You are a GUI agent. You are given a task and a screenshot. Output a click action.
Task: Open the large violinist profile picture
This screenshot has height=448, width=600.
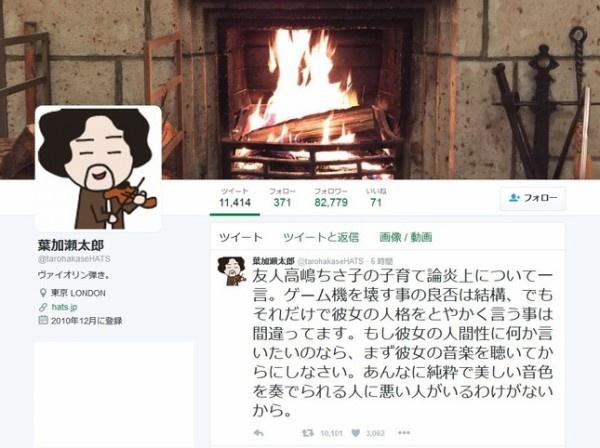[98, 168]
